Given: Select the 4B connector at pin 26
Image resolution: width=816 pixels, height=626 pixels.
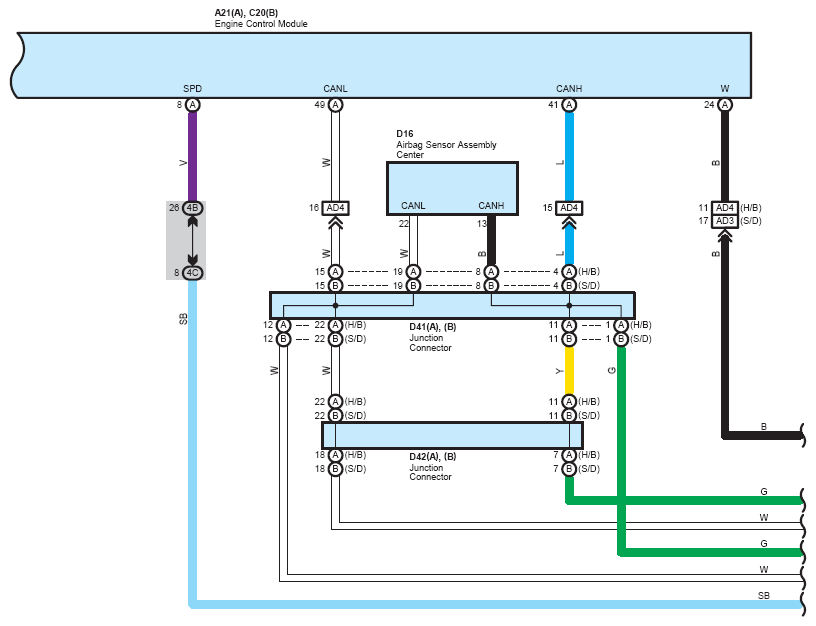Looking at the screenshot, I should click(193, 208).
